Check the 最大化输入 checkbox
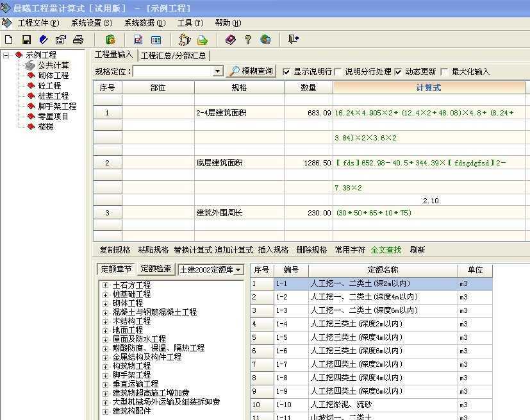The width and height of the screenshot is (530, 420). pyautogui.click(x=445, y=72)
